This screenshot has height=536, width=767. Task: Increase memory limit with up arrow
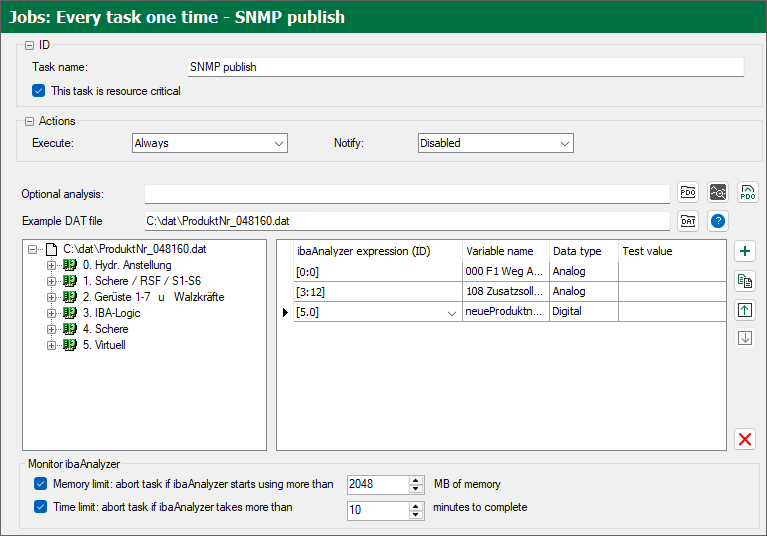click(x=416, y=480)
